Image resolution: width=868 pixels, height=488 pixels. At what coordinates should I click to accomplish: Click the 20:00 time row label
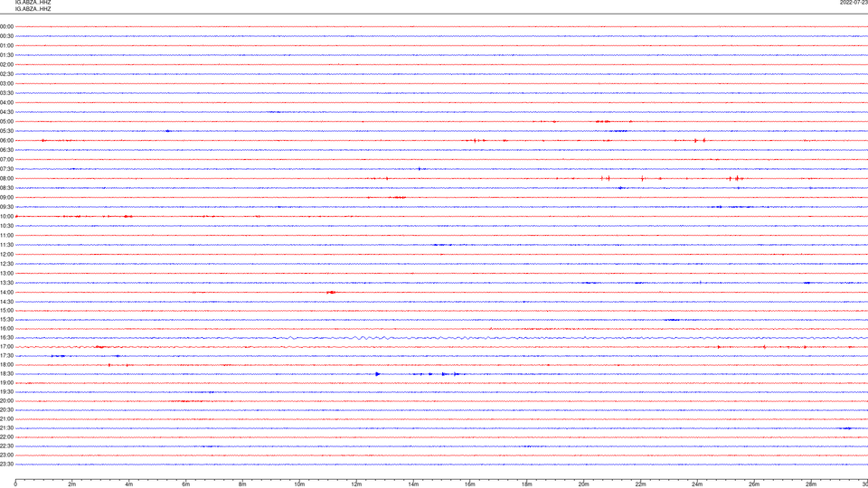[6, 401]
